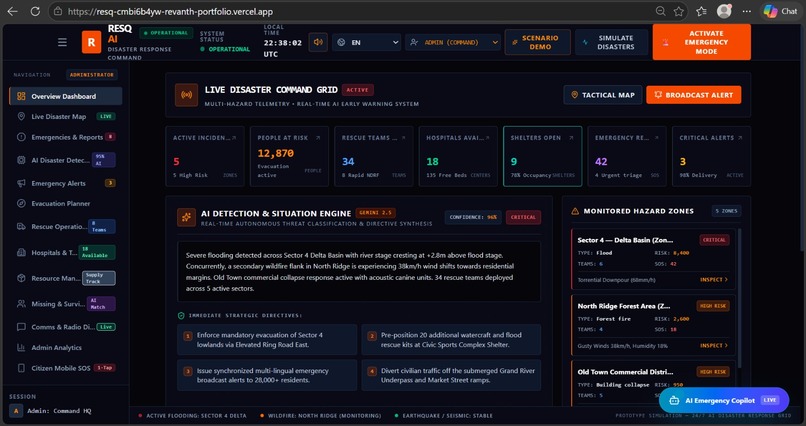The width and height of the screenshot is (806, 426).
Task: Open Missing & Survivors section
Action: pyautogui.click(x=66, y=304)
